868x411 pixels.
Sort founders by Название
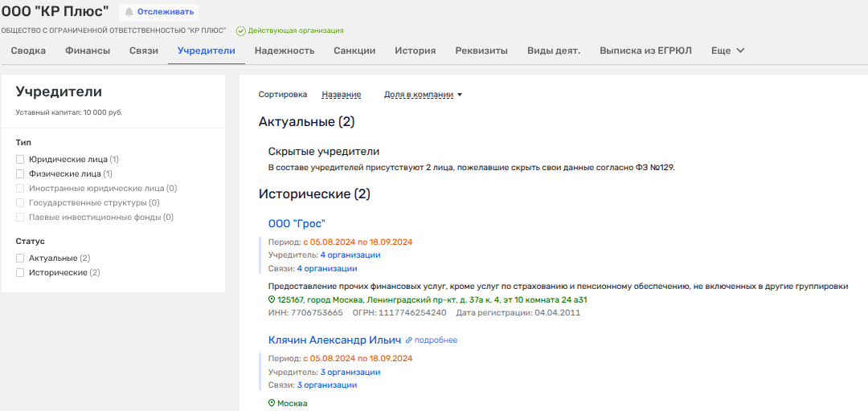click(x=341, y=95)
